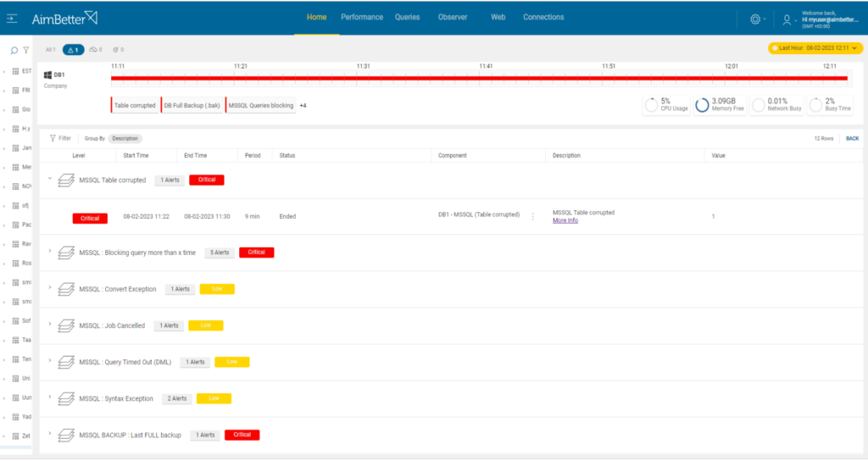The image size is (868, 461).
Task: Click the Glo company grid icon
Action: (15, 109)
